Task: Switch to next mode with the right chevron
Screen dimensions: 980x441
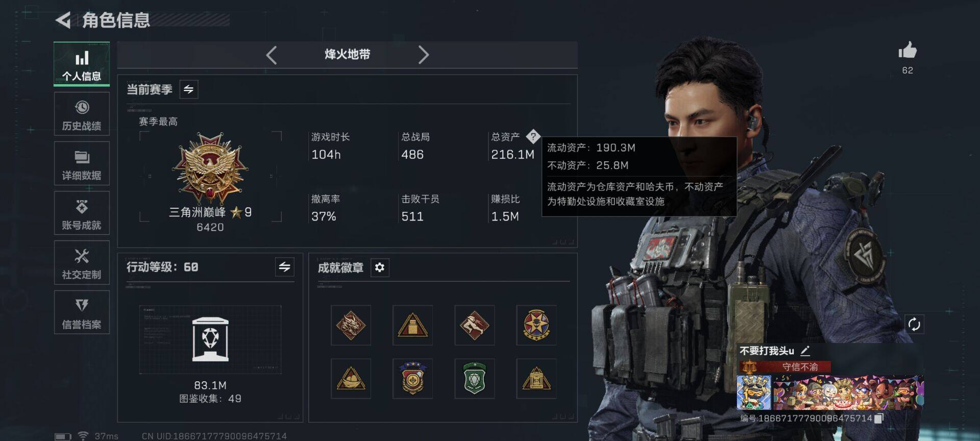Action: 423,55
